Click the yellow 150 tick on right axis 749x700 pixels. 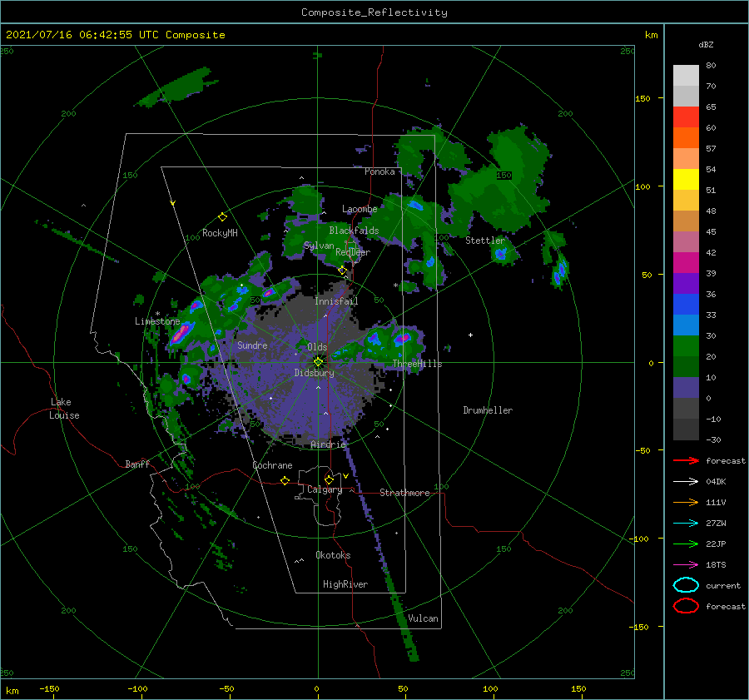pyautogui.click(x=642, y=98)
